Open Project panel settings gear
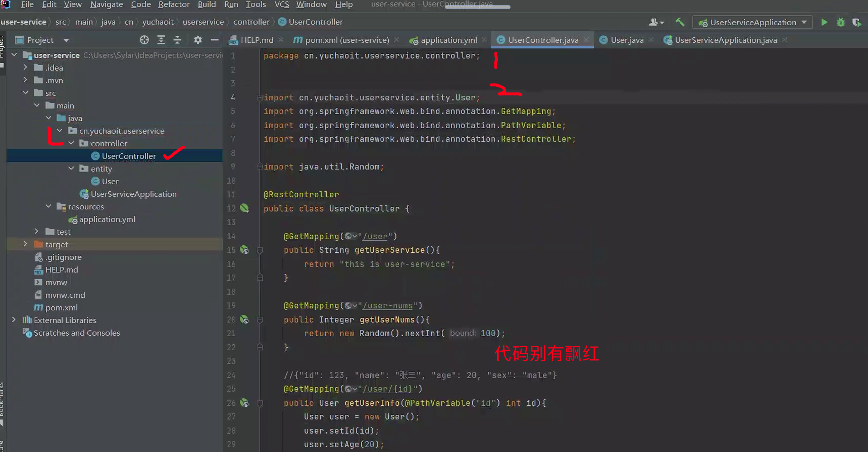Viewport: 868px width, 452px height. pyautogui.click(x=198, y=40)
